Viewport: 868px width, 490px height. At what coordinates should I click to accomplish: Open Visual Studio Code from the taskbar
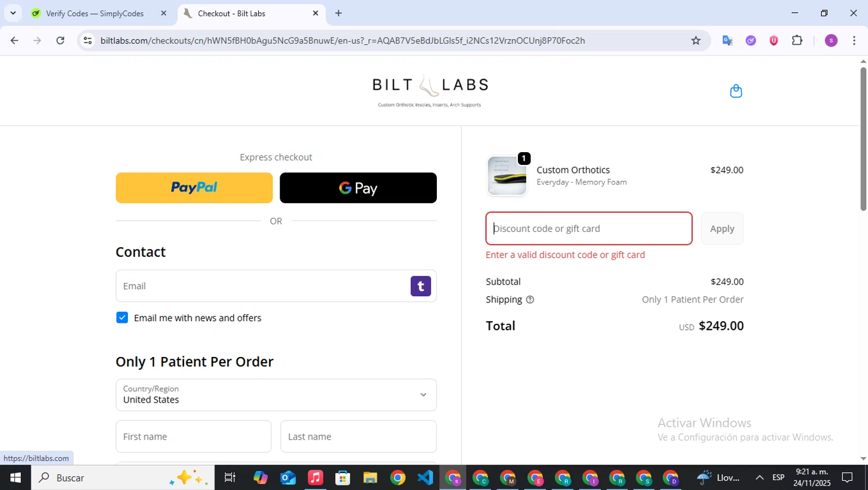(425, 478)
